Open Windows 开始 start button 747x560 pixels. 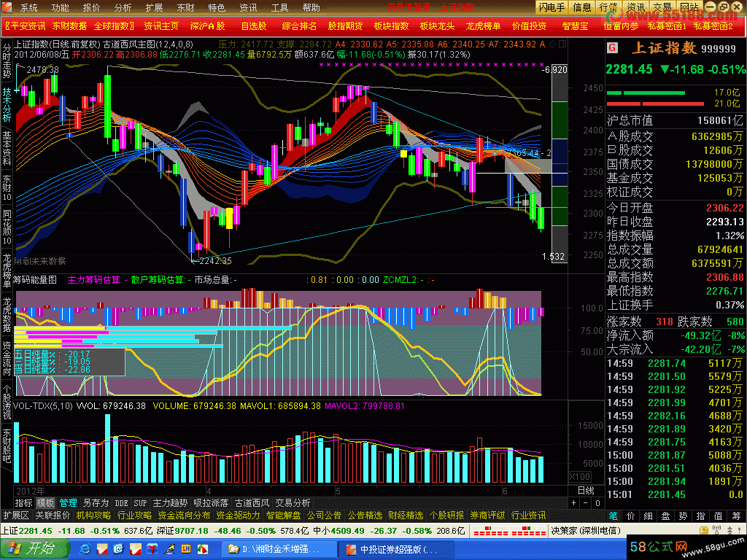coord(34,549)
